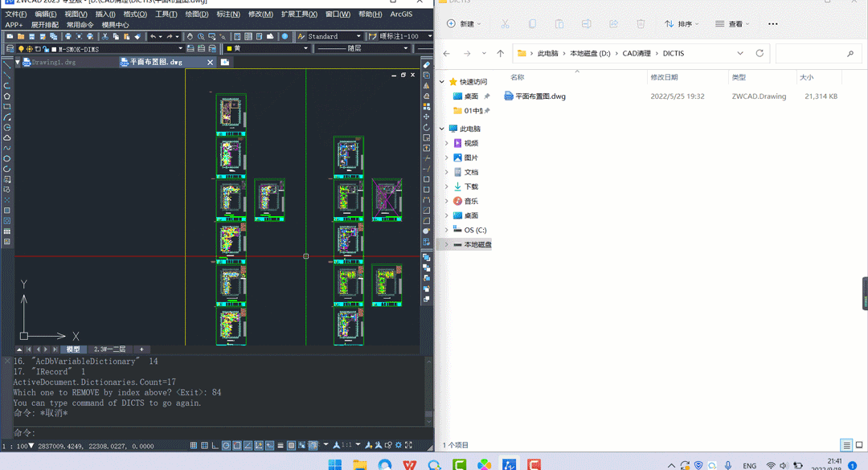This screenshot has height=470, width=868.
Task: Open the 绘图(D) menu
Action: click(197, 14)
